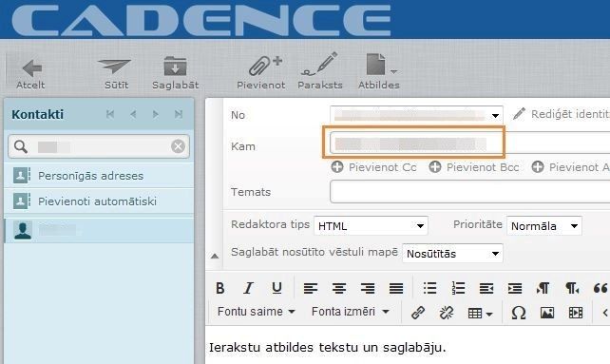This screenshot has width=610, height=364.
Task: Insert special character with Omega icon
Action: (519, 313)
